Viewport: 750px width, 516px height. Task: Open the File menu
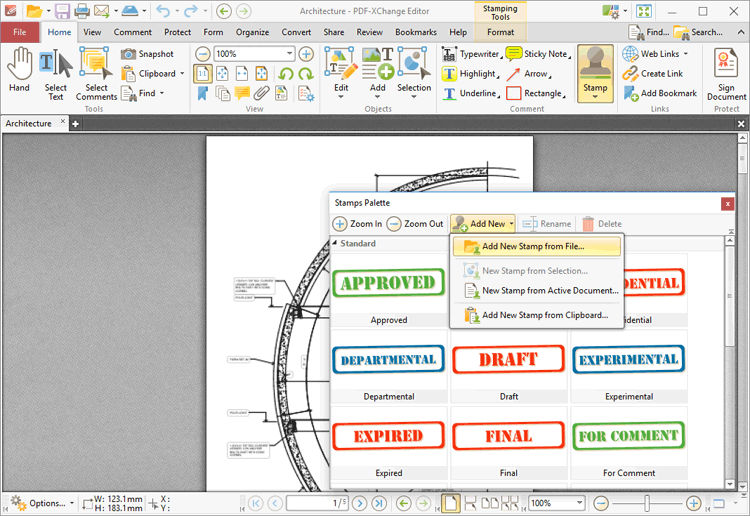[20, 32]
